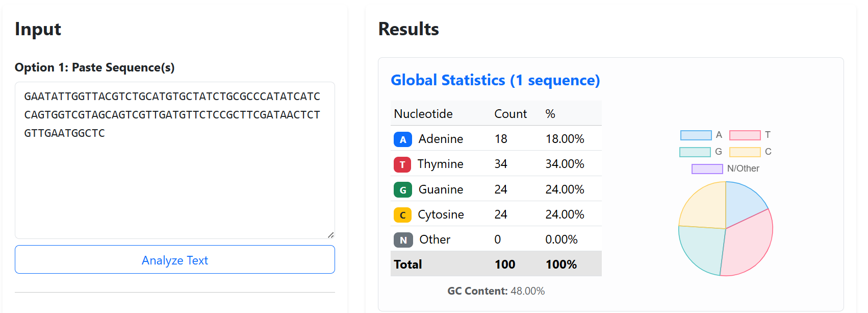
Task: Click the Analyze Text button
Action: [x=175, y=259]
